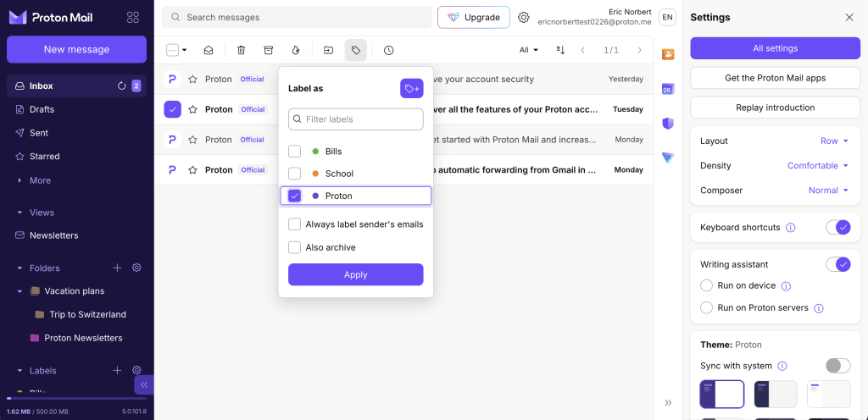Open the Starred folder

pos(76,157)
